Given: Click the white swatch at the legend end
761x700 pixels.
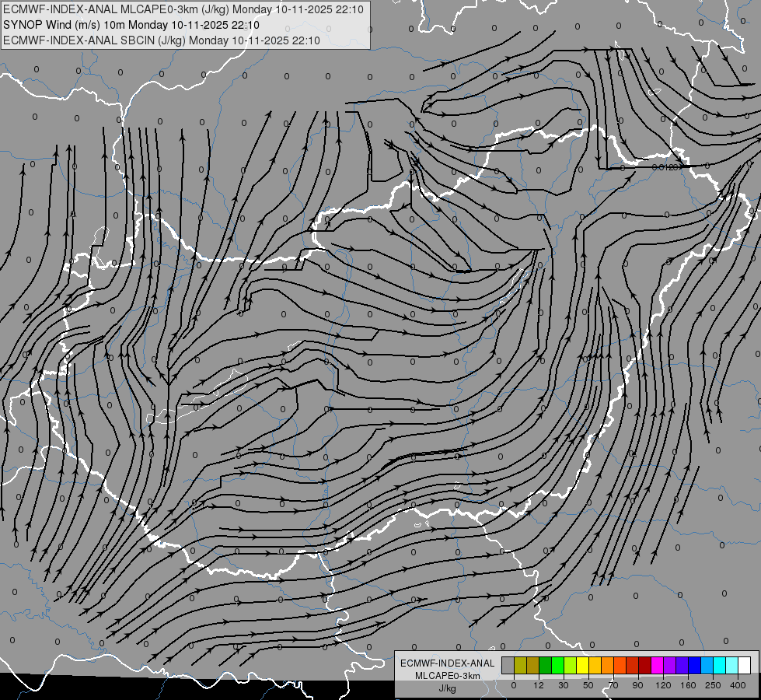Looking at the screenshot, I should coord(744,665).
